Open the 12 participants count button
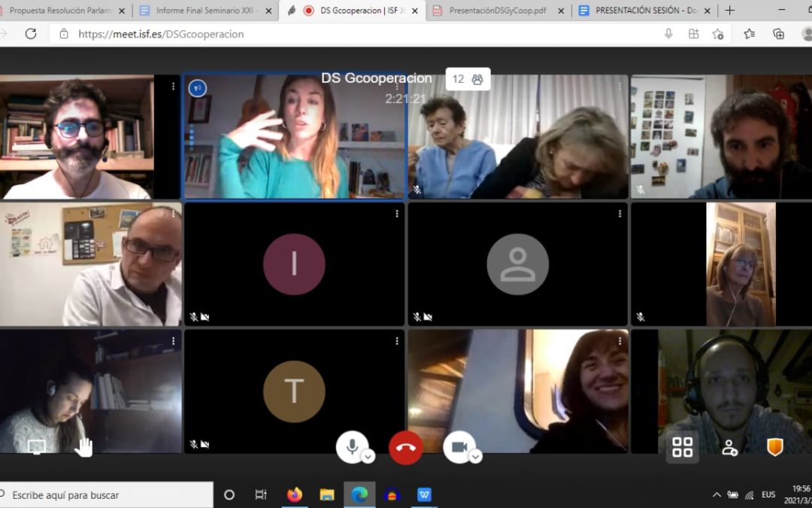The image size is (812, 508). 468,79
